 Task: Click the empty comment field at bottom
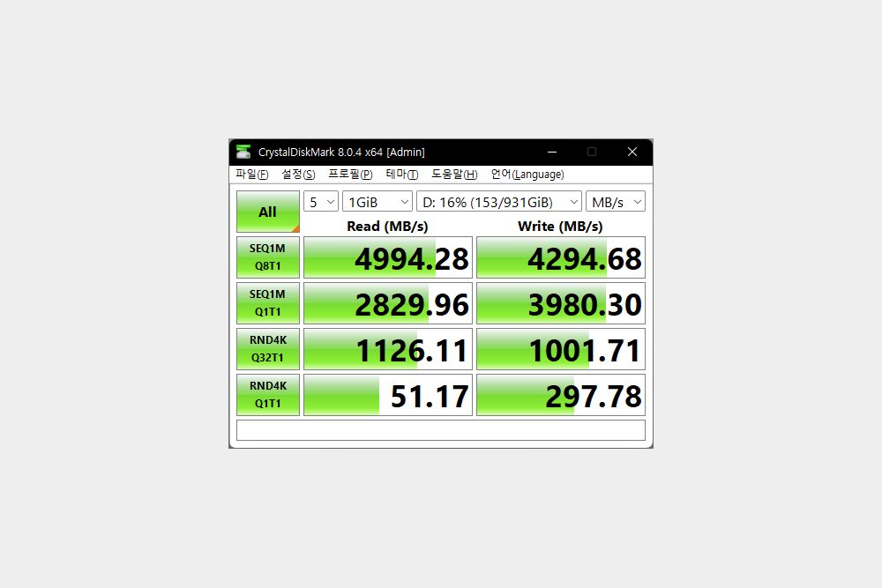tap(441, 430)
